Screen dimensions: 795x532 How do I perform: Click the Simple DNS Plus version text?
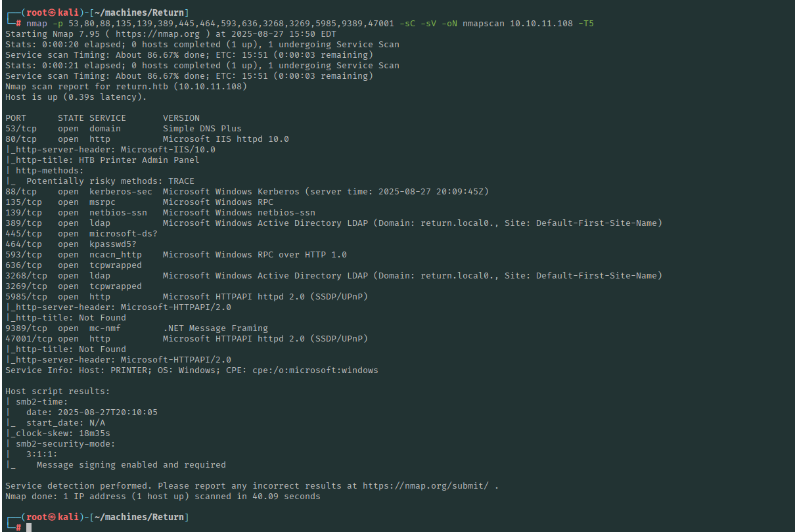click(x=202, y=129)
